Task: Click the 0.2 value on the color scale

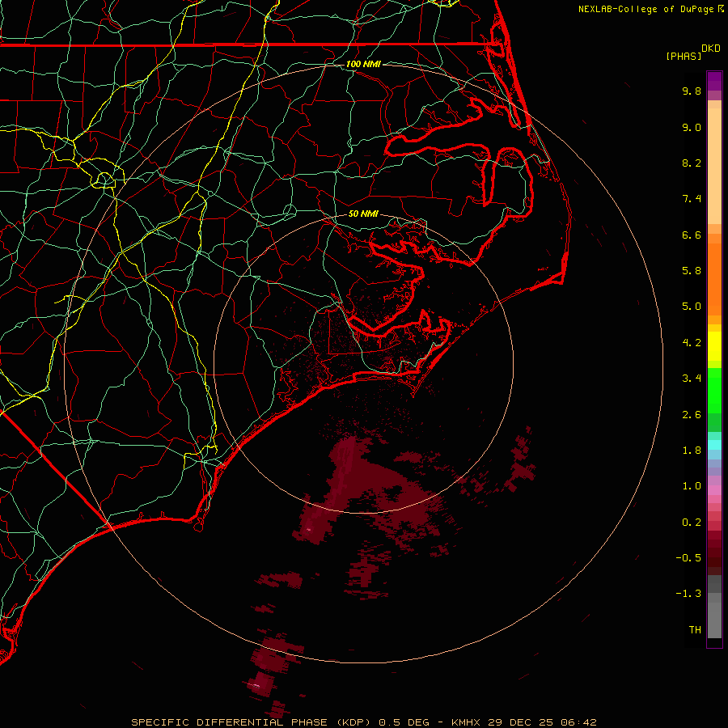Action: pos(692,523)
